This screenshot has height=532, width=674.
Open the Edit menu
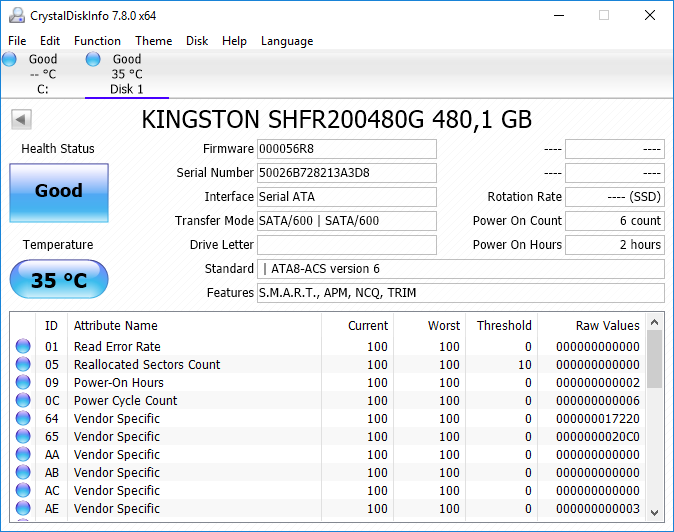50,41
